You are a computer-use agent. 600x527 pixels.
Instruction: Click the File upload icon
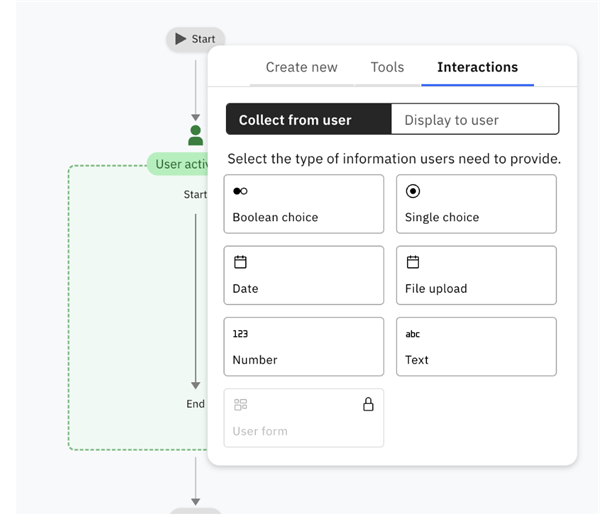point(413,262)
